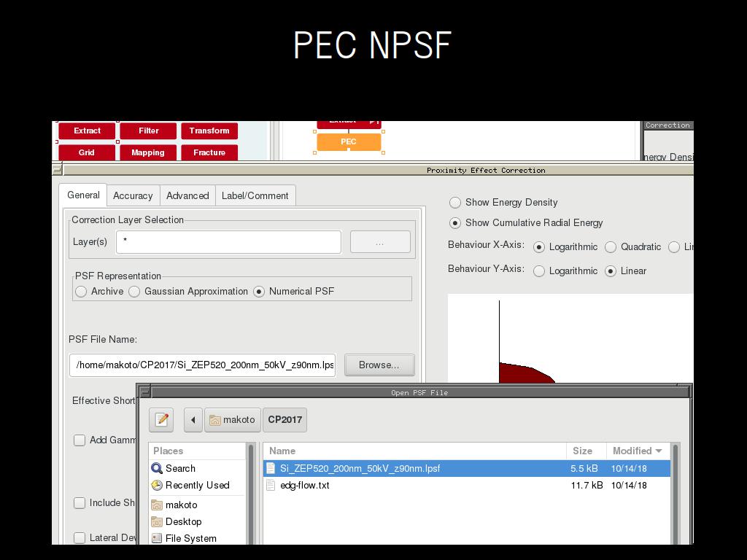Open the Search place
The width and height of the screenshot is (747, 560).
(x=180, y=468)
